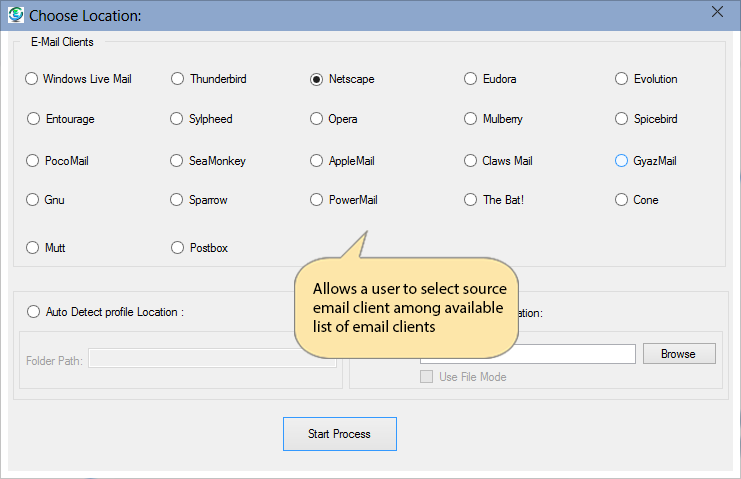Click the app icon in title bar
The image size is (741, 479).
15,15
